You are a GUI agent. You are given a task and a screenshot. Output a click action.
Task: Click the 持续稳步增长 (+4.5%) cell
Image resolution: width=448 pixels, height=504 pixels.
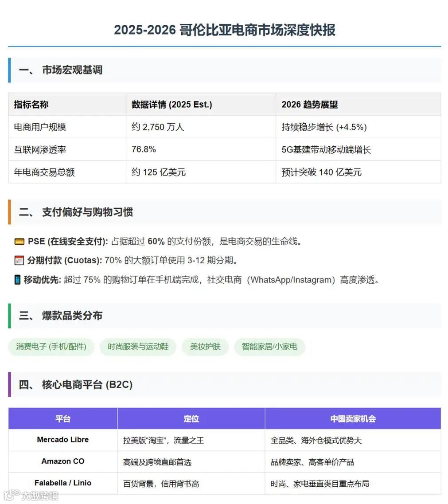coord(358,127)
